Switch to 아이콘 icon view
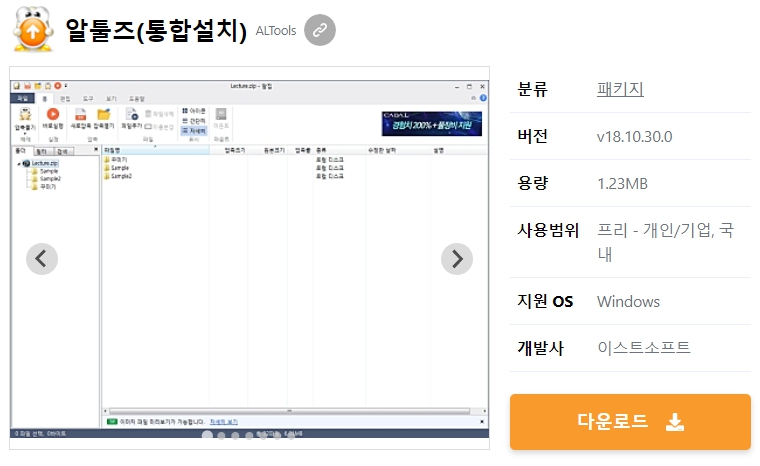This screenshot has width=760, height=466. click(194, 111)
